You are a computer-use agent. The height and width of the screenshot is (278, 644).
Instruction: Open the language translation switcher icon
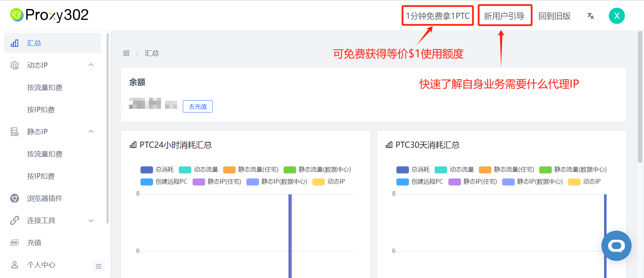(591, 16)
